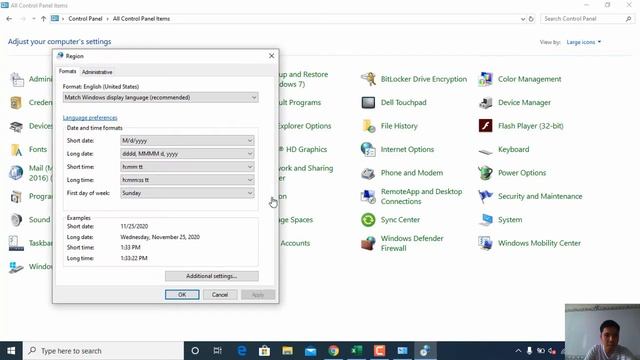Click the microphone tray icon
The width and height of the screenshot is (640, 360).
[x=529, y=351]
